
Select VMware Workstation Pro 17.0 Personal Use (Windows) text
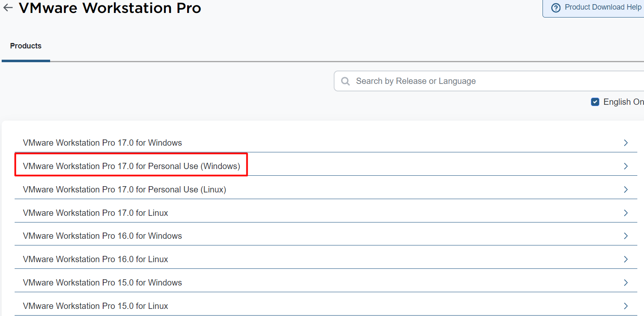131,166
